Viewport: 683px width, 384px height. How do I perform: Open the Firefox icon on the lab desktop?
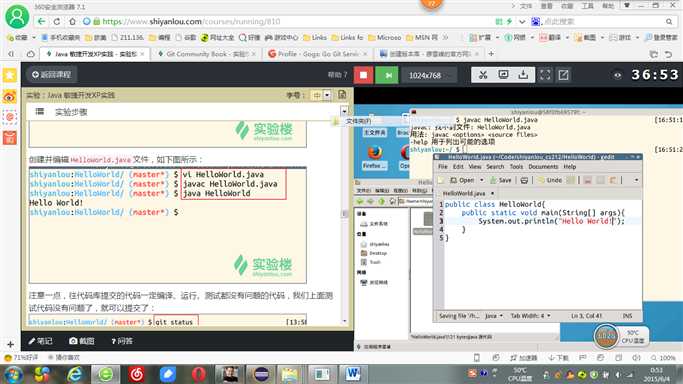(375, 158)
